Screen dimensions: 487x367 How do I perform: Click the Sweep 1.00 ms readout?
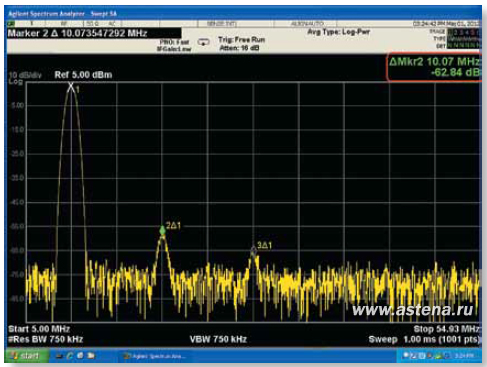424,340
